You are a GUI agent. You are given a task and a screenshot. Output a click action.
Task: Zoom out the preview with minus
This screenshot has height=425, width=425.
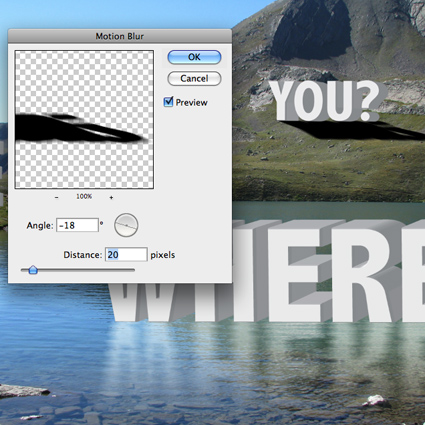coord(57,197)
